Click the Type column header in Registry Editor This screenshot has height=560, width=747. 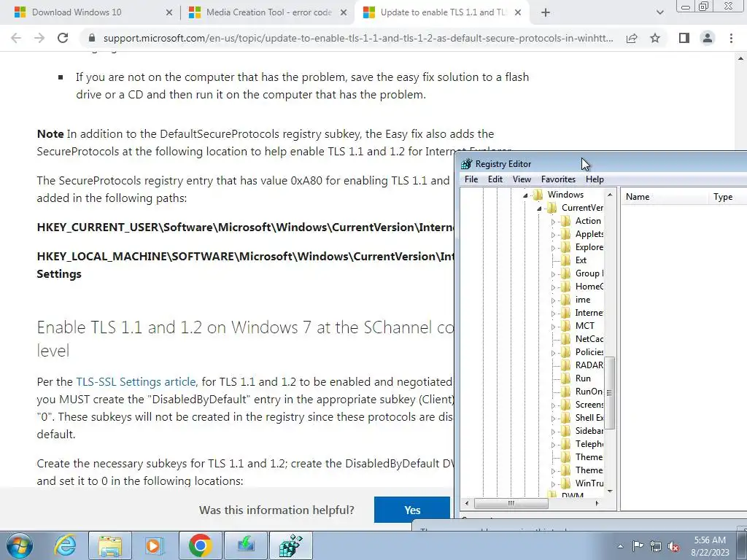click(728, 197)
